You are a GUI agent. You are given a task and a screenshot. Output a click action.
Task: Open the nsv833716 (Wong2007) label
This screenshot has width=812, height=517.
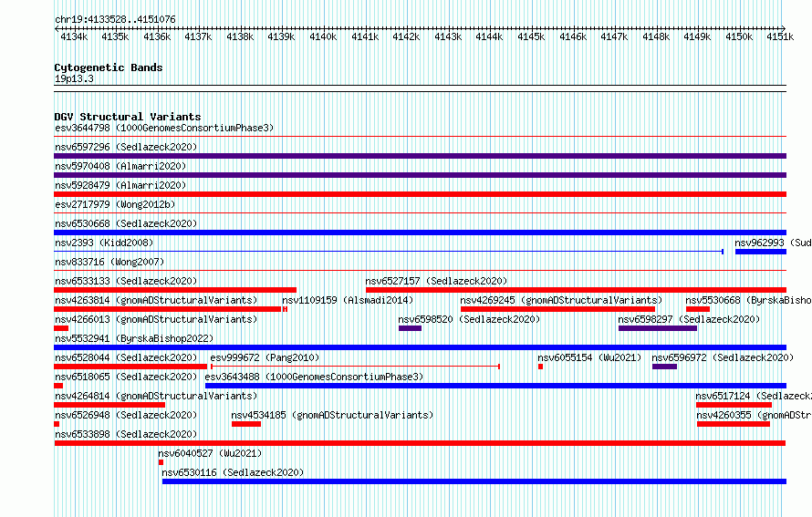click(109, 262)
